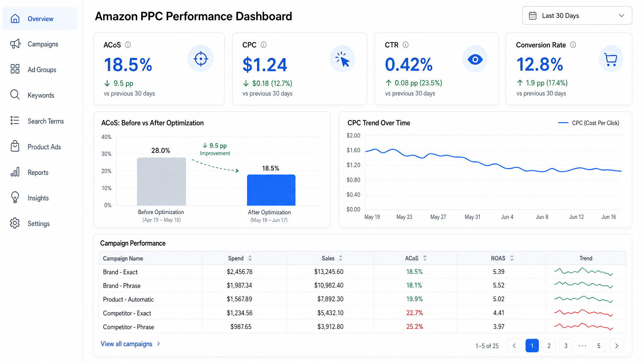Click the ACoS target crosshair icon
Viewport: 644px width, 362px height.
click(x=201, y=59)
